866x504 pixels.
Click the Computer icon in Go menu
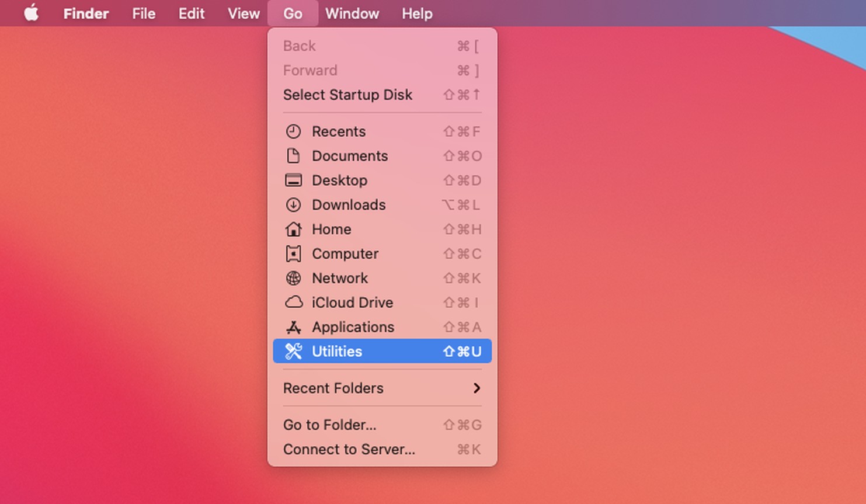pos(293,253)
